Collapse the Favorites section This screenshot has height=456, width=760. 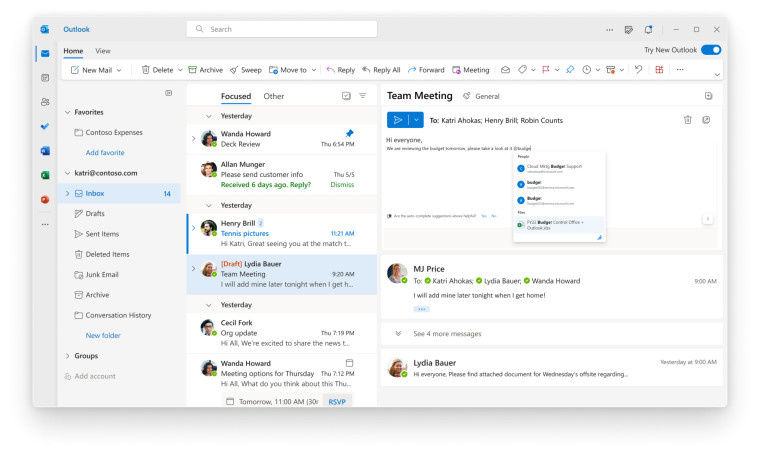(67, 112)
